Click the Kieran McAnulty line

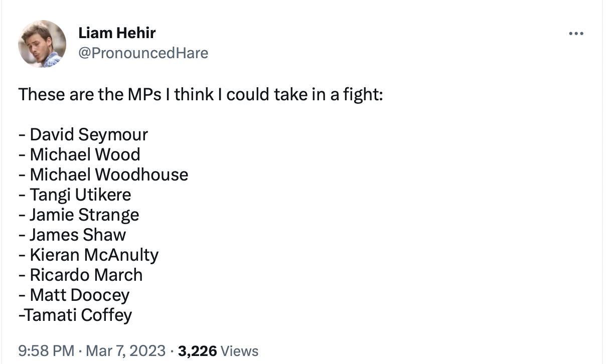coord(94,255)
